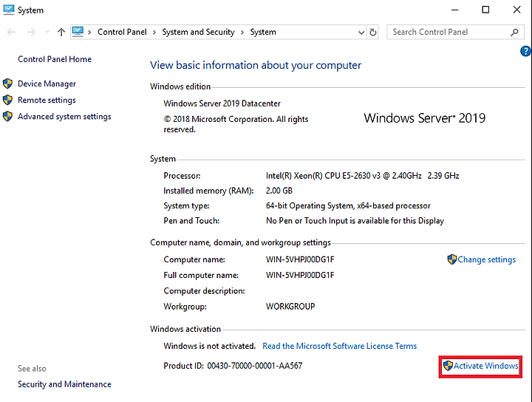Screen dimensions: 532x402
Task: Click 'View basic information about your computer' heading
Action: (x=256, y=65)
